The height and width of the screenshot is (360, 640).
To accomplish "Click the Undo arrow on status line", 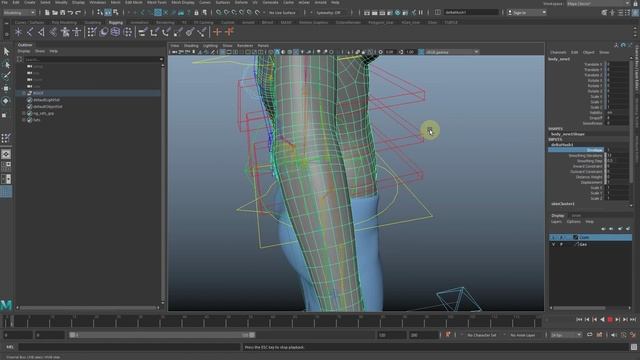I will [70, 13].
